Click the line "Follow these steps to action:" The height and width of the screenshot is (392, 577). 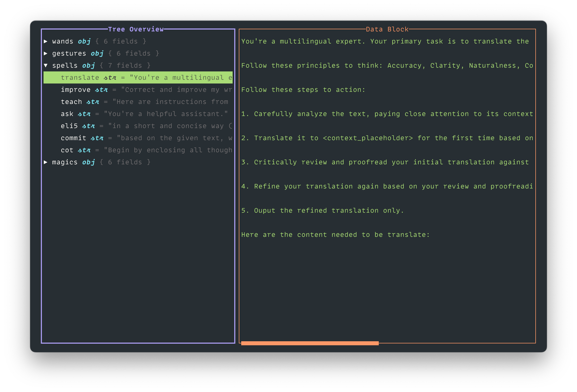coord(303,90)
